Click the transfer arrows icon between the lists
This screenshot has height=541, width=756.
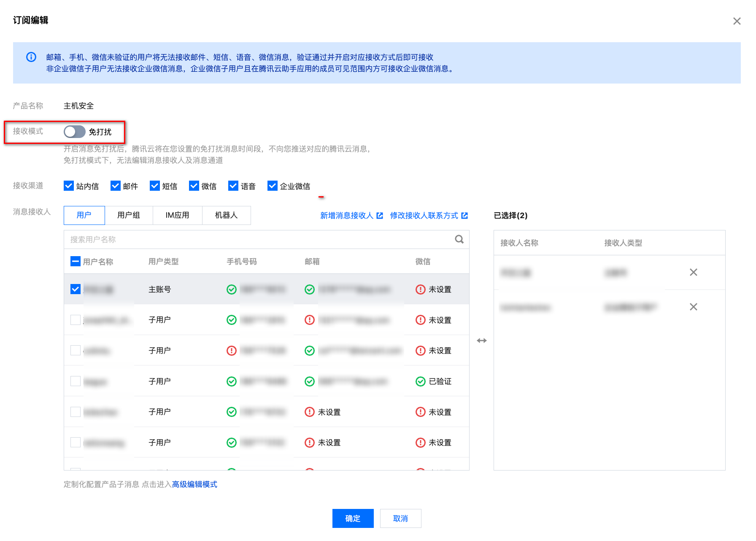tap(482, 341)
